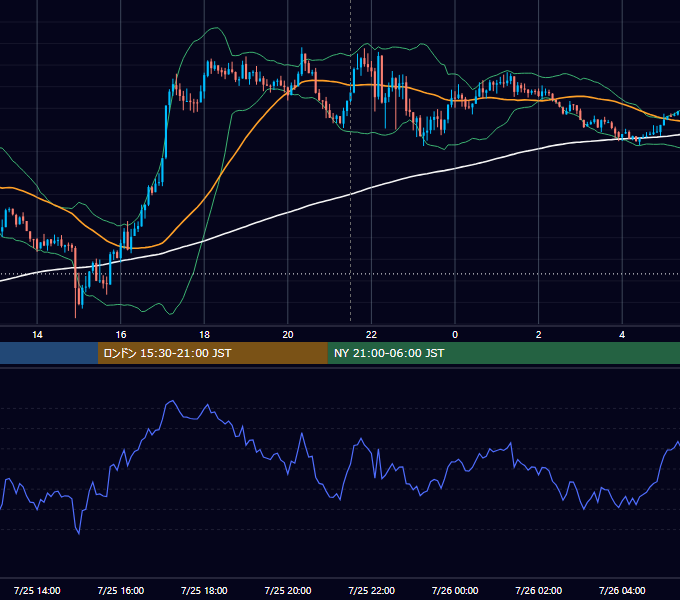Click the 14 hour label on the price axis

coord(37,335)
